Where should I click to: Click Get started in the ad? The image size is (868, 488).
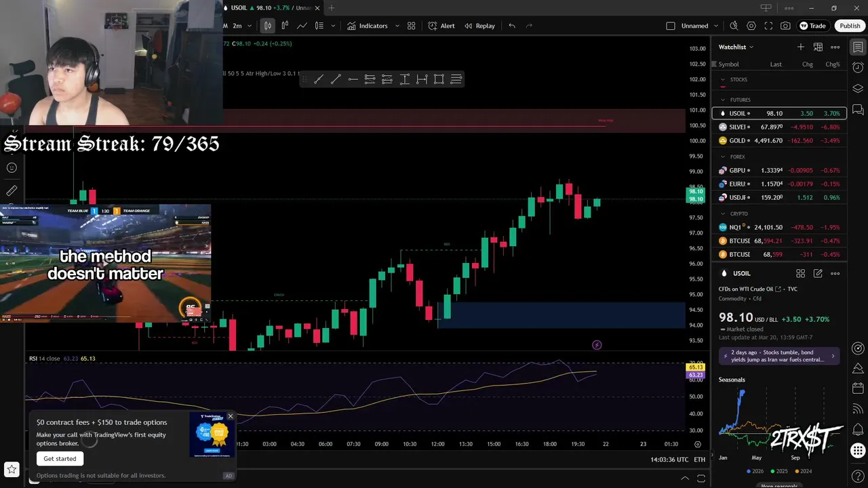(60, 459)
